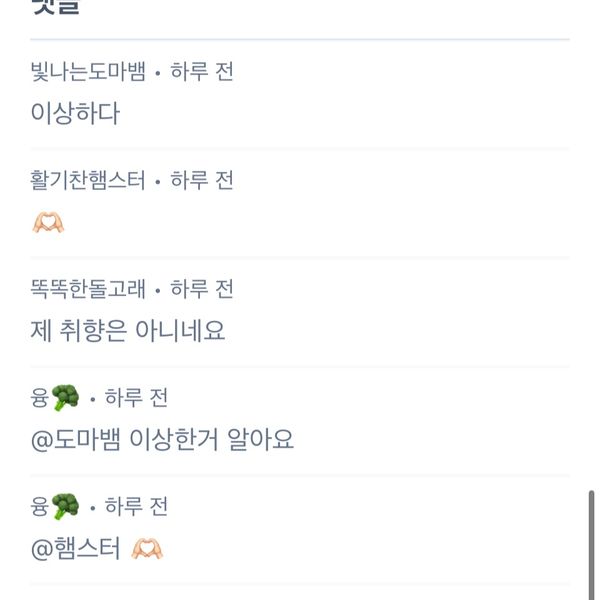
Task: Click the broccoli emoji beside 융 in the @도마뱀 reply
Action: tap(65, 398)
